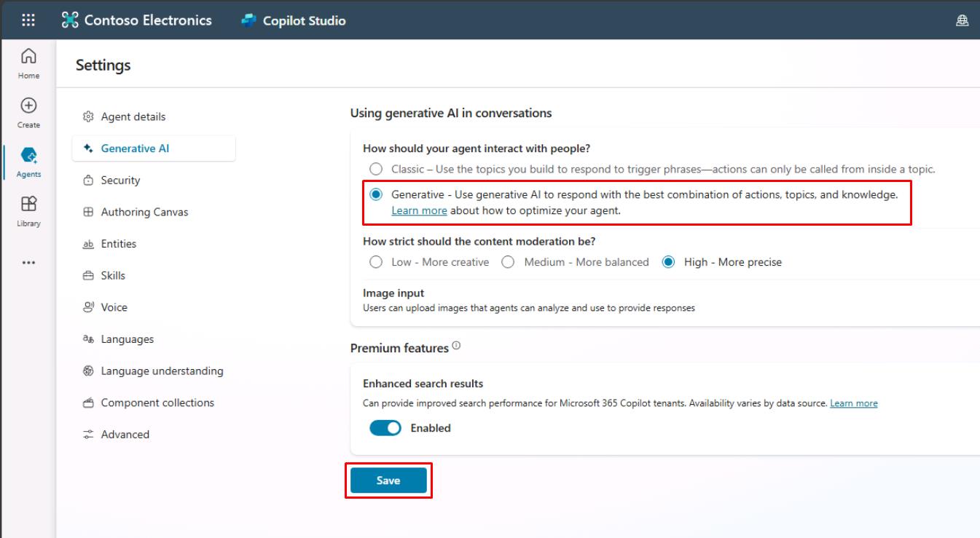Viewport: 980px width, 538px height.
Task: Choose Medium - More balanced moderation
Action: (x=509, y=262)
